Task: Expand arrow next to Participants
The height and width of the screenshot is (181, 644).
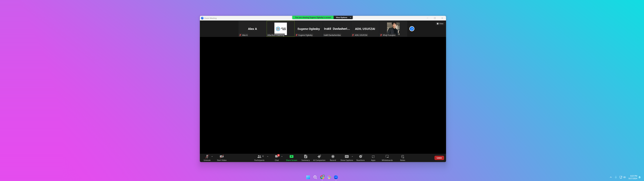Action: pos(268,156)
